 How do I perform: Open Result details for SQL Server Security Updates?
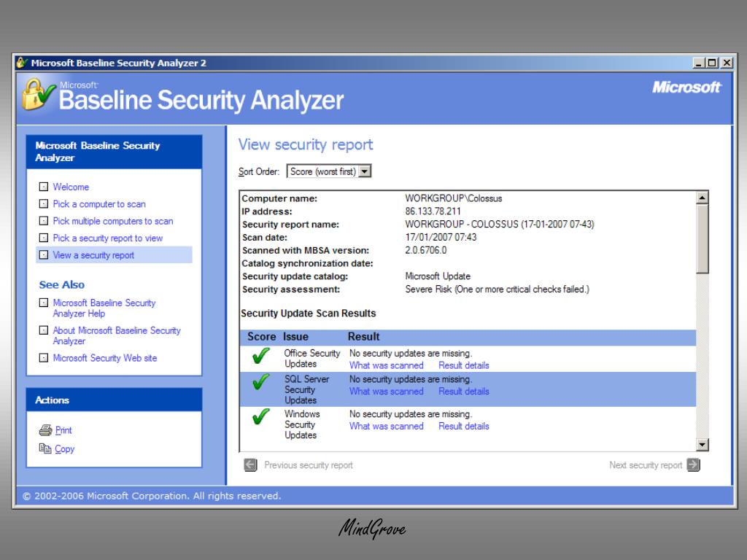click(463, 391)
